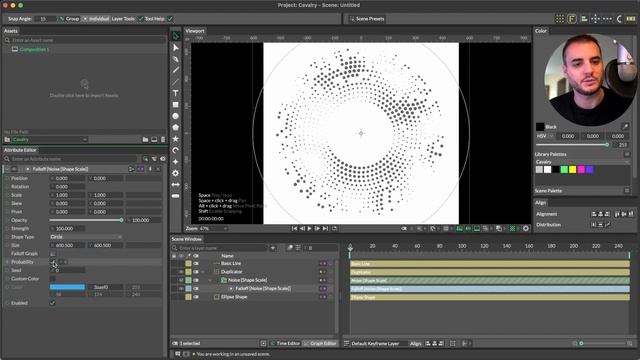Select the Basic Line layer
Image resolution: width=640 pixels, height=360 pixels.
[x=231, y=264]
